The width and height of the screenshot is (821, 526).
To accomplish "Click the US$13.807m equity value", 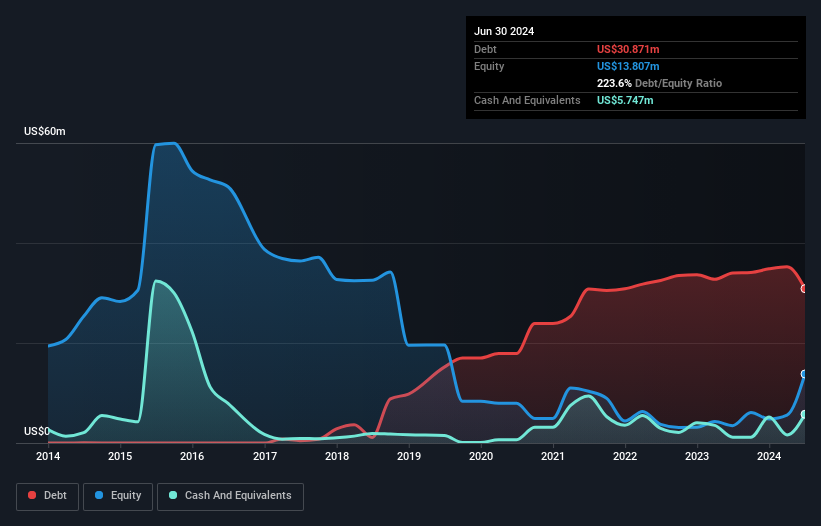I will coord(628,66).
